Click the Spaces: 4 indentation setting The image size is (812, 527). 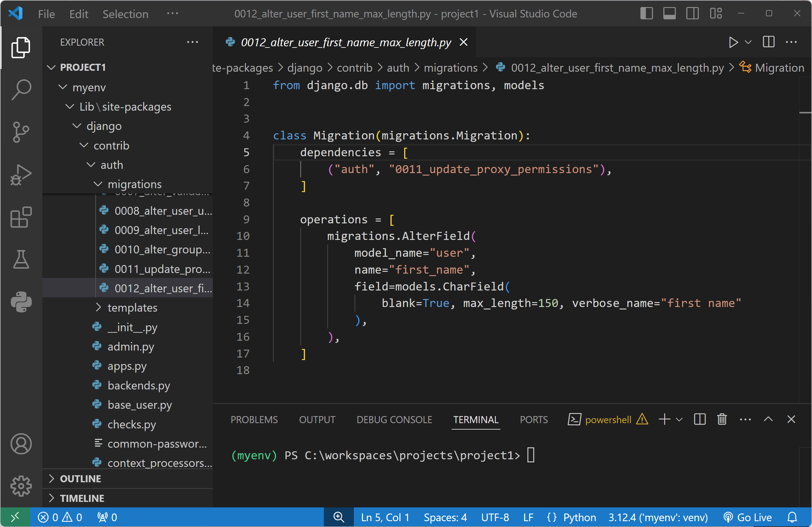click(x=445, y=518)
